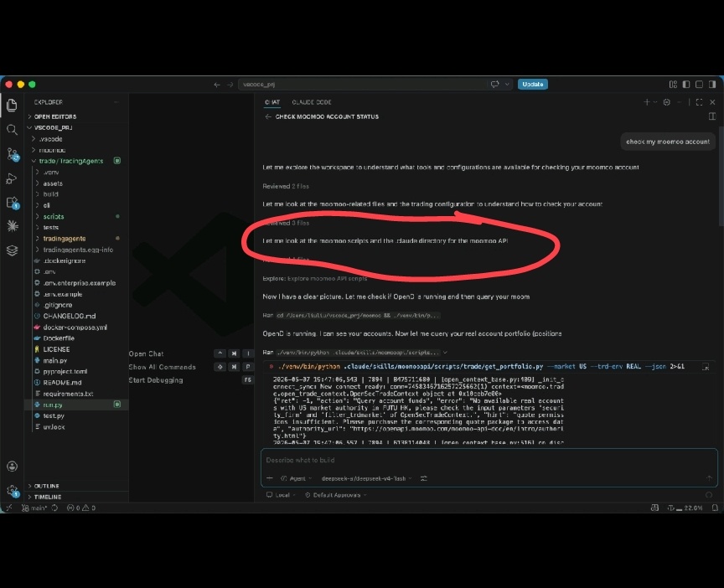The image size is (724, 588).
Task: Click the split panel icon under chat close
Action: pos(712,116)
